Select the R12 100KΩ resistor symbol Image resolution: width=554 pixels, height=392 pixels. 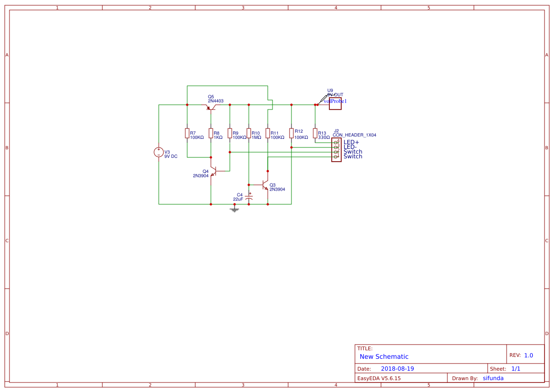[291, 133]
